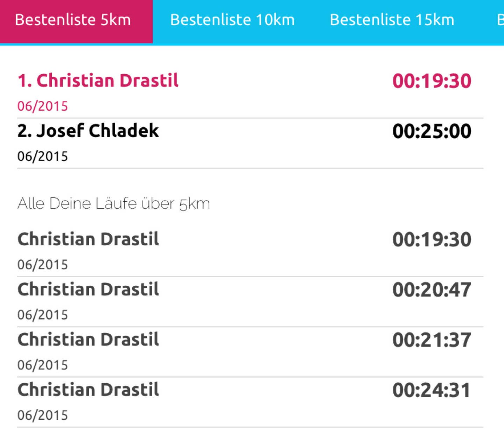Screen dimensions: 504x446
Task: Open the Bestenliste 15km tab
Action: [x=392, y=20]
